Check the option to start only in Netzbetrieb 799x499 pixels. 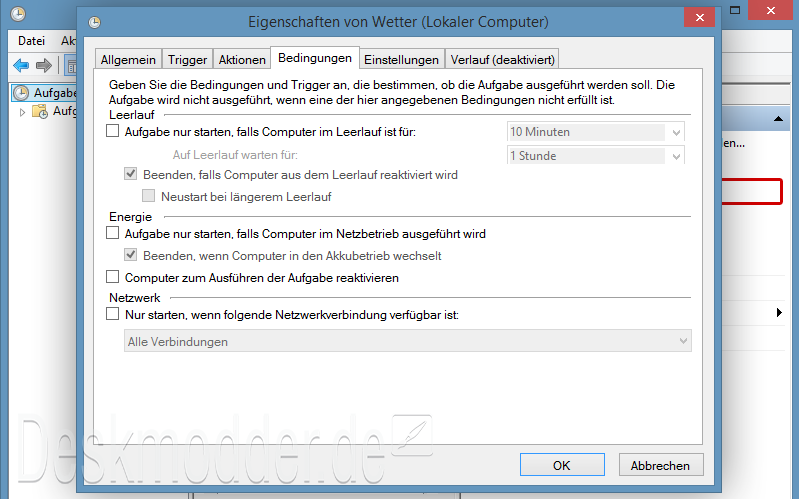coord(112,234)
